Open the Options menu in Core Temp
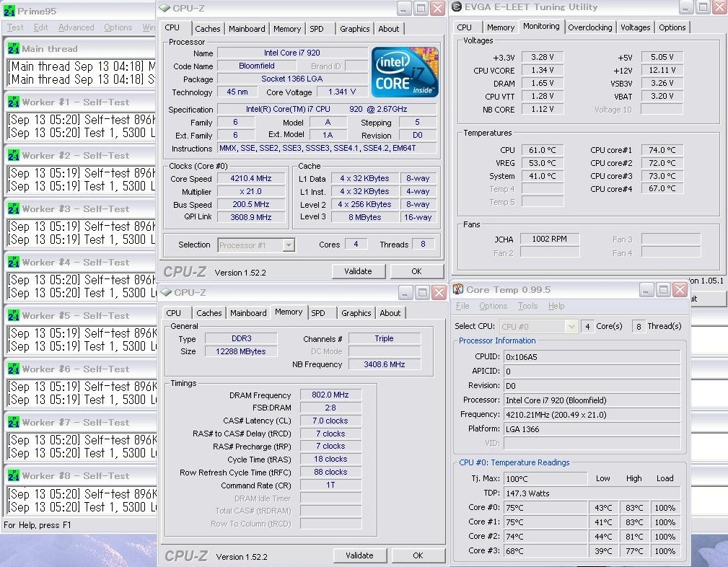 493,306
